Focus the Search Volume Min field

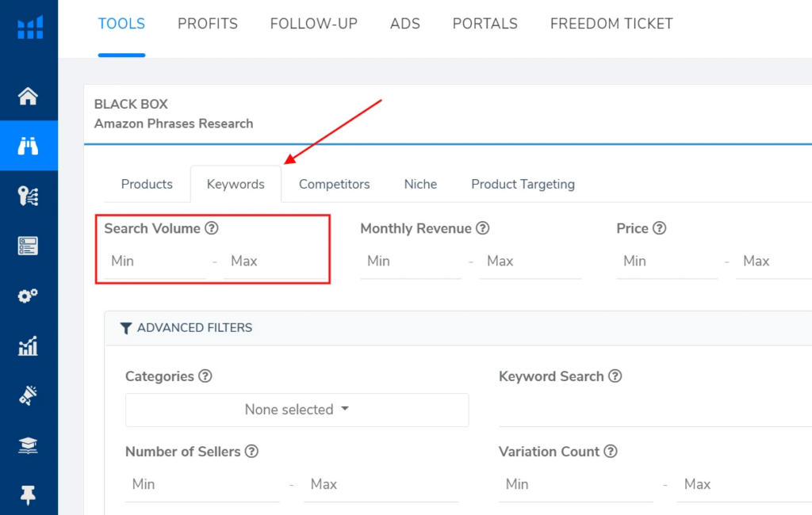click(155, 261)
